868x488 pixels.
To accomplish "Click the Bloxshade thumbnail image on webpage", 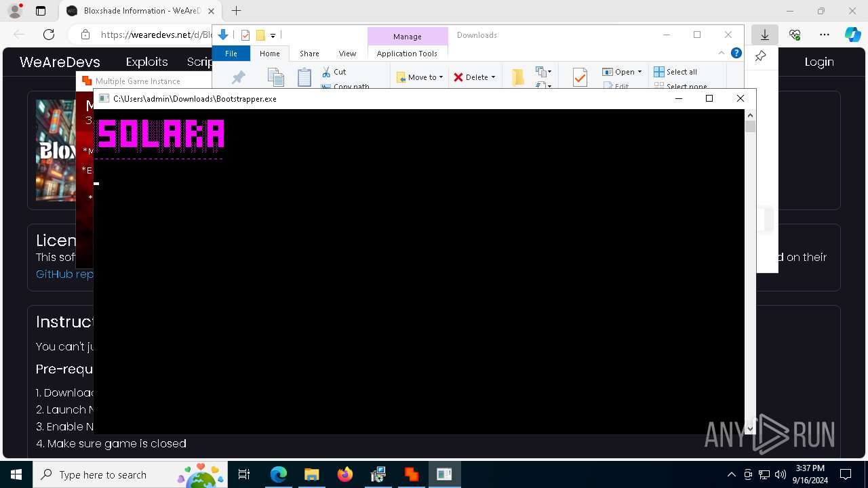I will point(56,150).
